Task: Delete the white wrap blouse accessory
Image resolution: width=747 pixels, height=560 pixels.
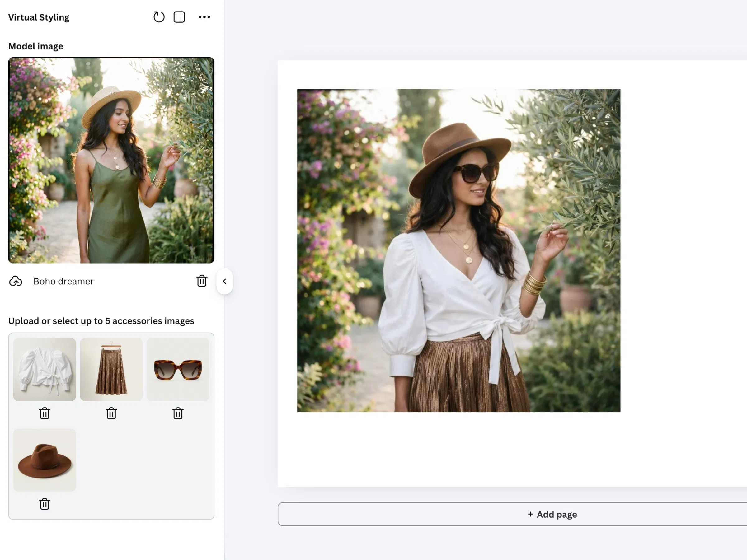Action: pos(45,413)
